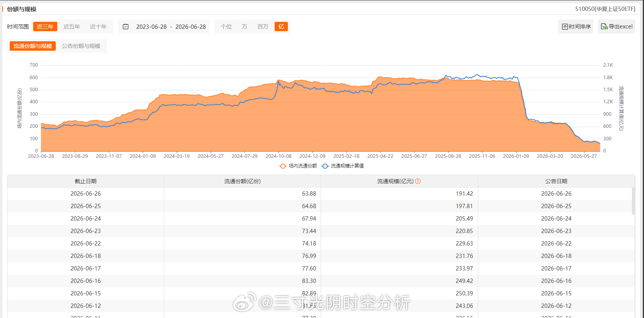Select 截止日期 cell 2026-06-23
The image size is (644, 318).
pos(86,231)
